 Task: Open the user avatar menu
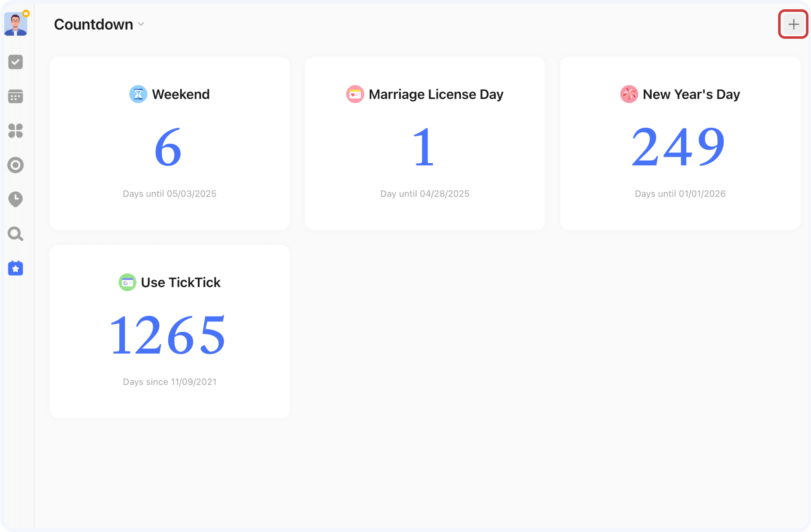coord(16,24)
